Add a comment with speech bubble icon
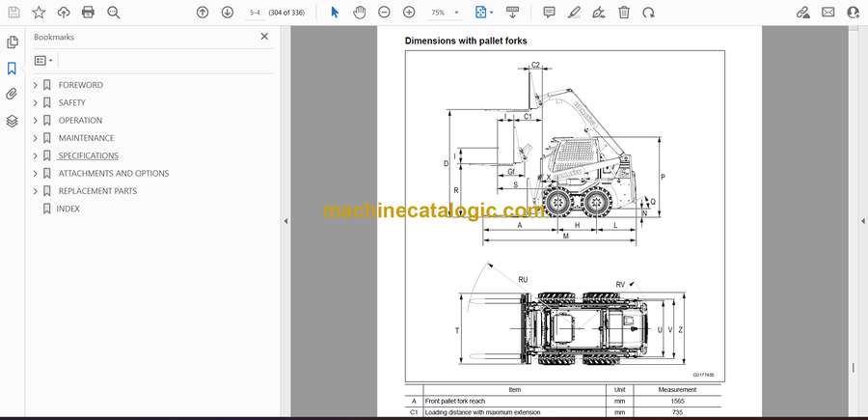 click(549, 13)
